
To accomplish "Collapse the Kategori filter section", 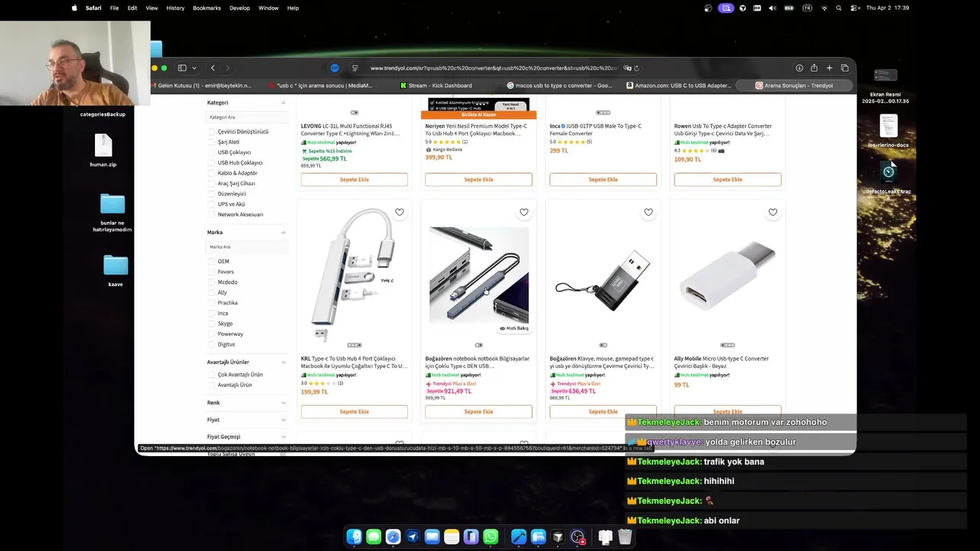I will [x=283, y=103].
